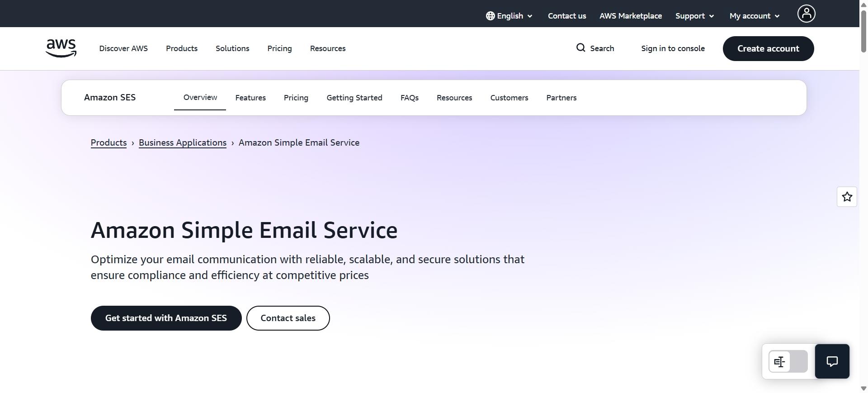Viewport: 868px width, 393px height.
Task: Expand the English language dropdown
Action: [509, 16]
